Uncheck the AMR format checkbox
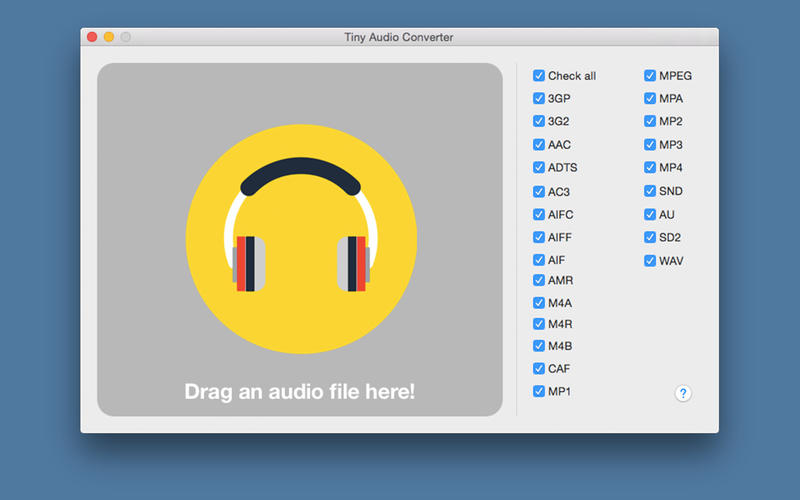The height and width of the screenshot is (500, 800). [539, 280]
